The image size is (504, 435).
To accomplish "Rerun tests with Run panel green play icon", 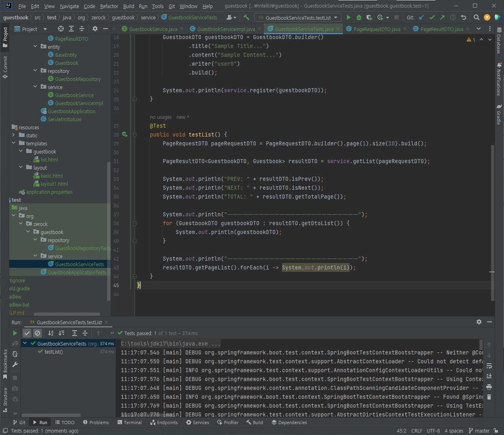I will [x=15, y=333].
